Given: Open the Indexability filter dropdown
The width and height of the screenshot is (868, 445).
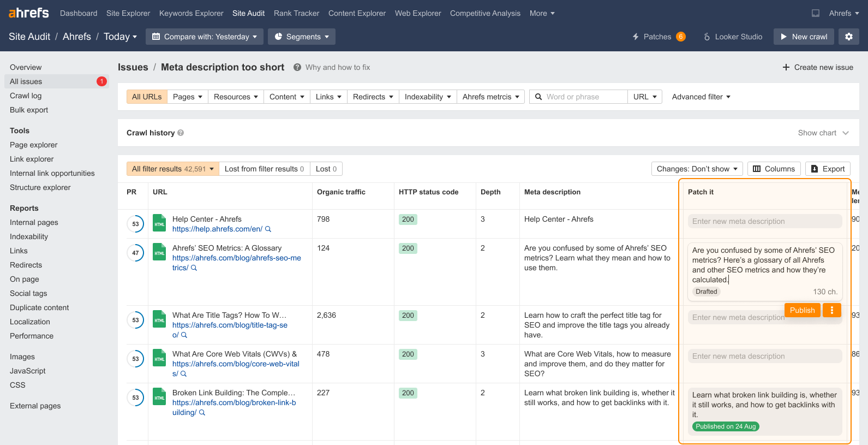Looking at the screenshot, I should [428, 97].
